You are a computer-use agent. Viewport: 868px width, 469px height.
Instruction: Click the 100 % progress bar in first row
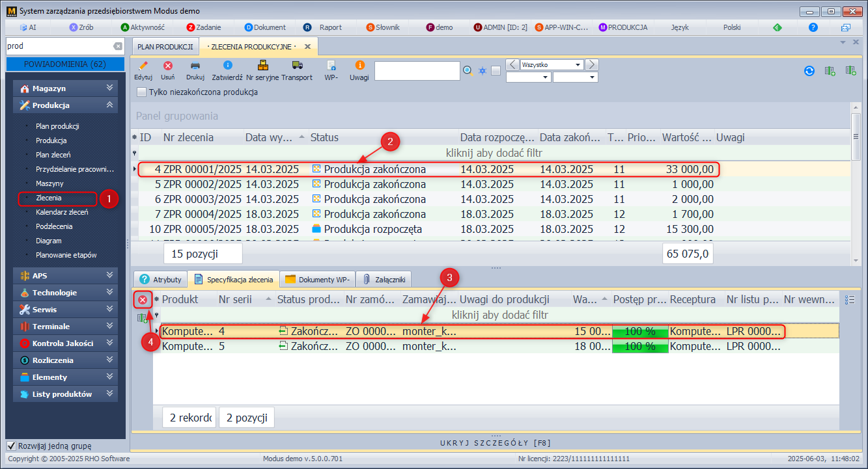[640, 331]
